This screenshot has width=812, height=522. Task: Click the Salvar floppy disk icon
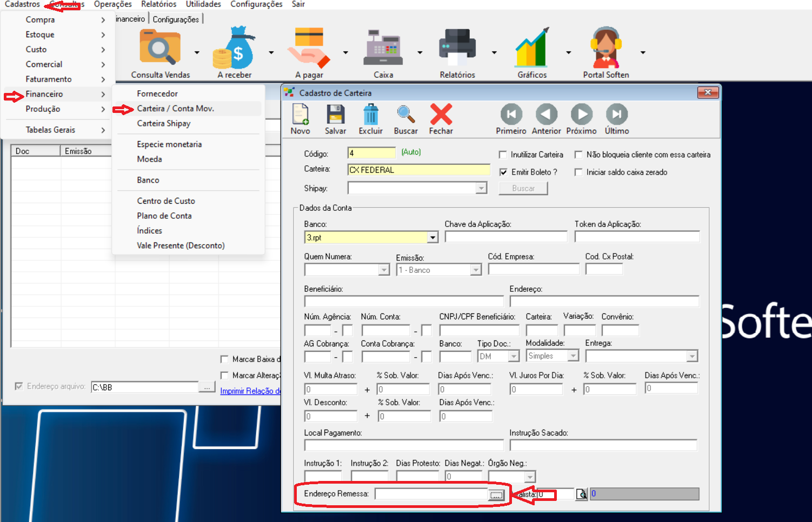[x=335, y=115]
